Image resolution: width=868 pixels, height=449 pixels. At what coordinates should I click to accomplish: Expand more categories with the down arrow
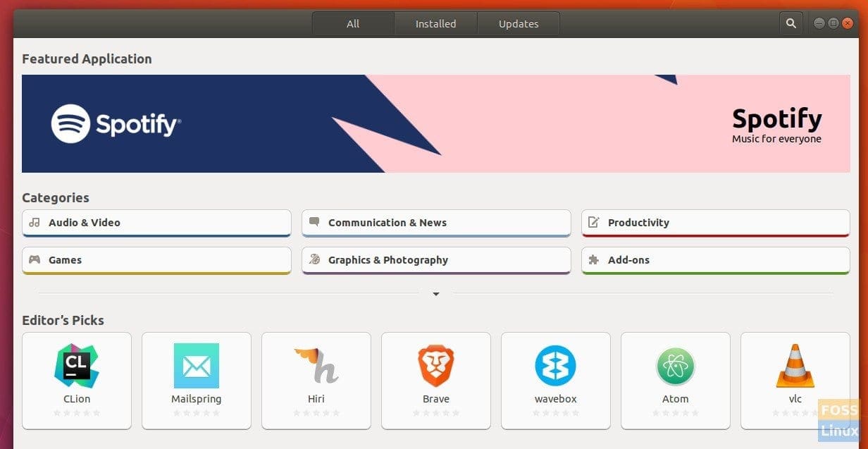pos(436,294)
